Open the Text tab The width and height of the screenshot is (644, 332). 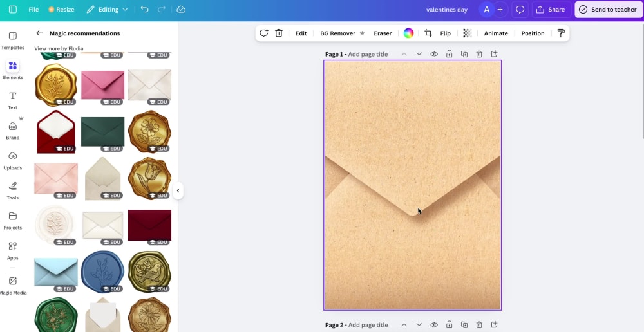pos(13,100)
